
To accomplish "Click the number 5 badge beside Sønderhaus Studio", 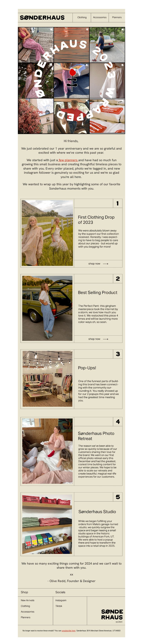I will click(117, 497).
